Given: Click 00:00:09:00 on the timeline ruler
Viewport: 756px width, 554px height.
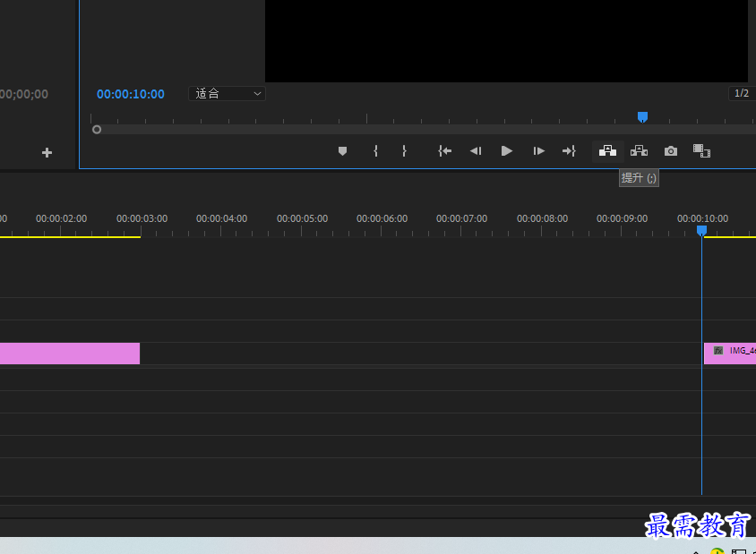Looking at the screenshot, I should pos(622,218).
